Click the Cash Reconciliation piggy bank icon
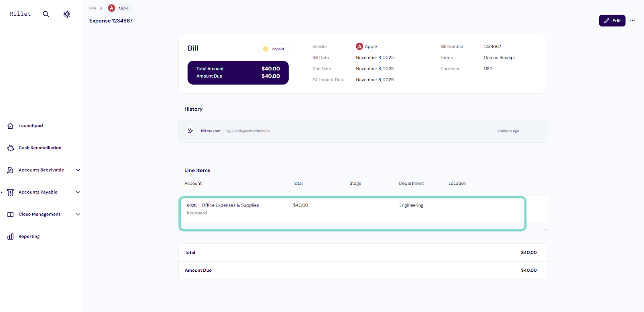This screenshot has width=644, height=312. point(10,148)
